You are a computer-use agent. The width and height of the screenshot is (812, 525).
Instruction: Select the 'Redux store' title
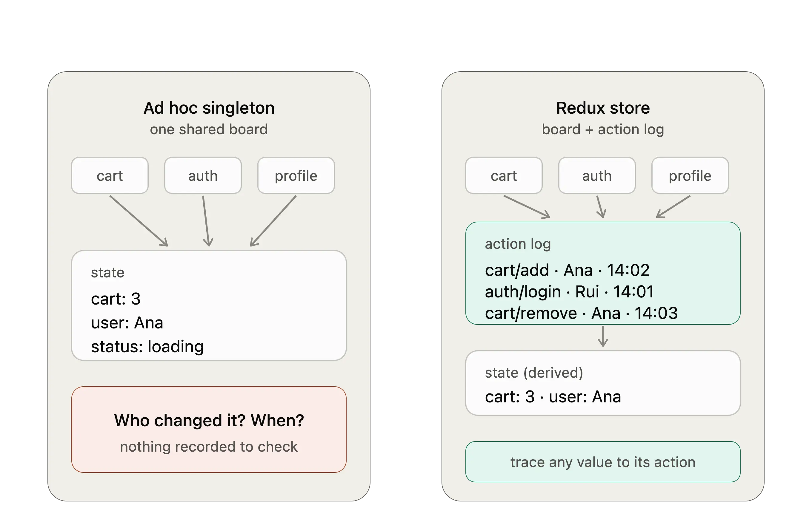[x=603, y=108]
